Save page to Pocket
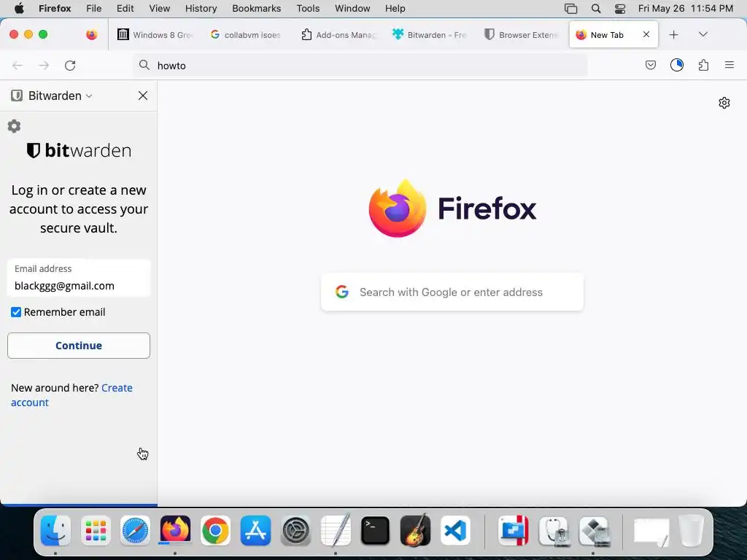747x560 pixels. pos(650,65)
